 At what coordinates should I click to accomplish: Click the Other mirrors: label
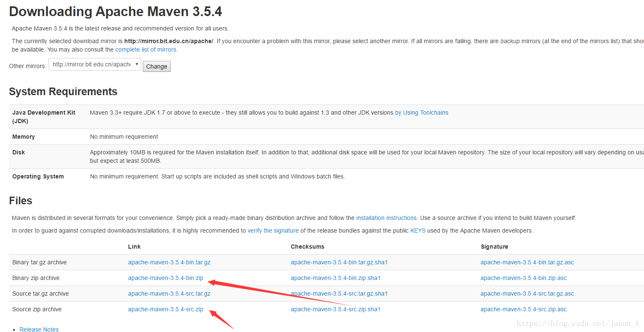[27, 66]
